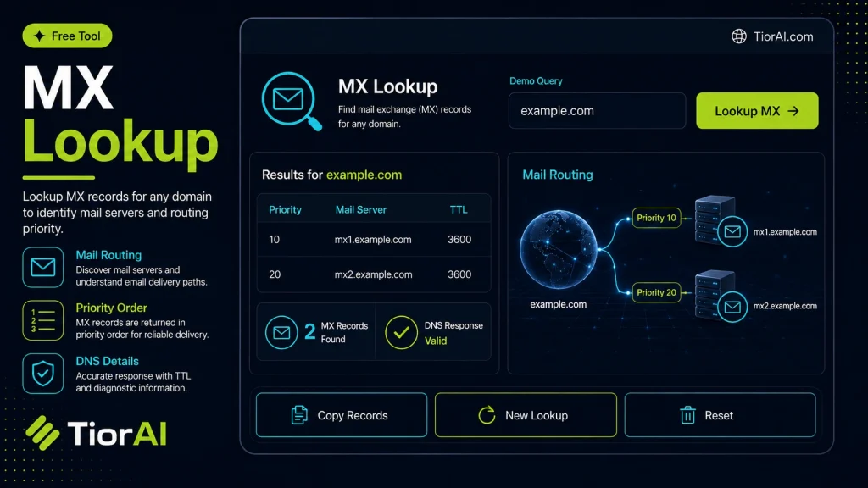Click the mx2.example.com label in routing diagram

785,306
